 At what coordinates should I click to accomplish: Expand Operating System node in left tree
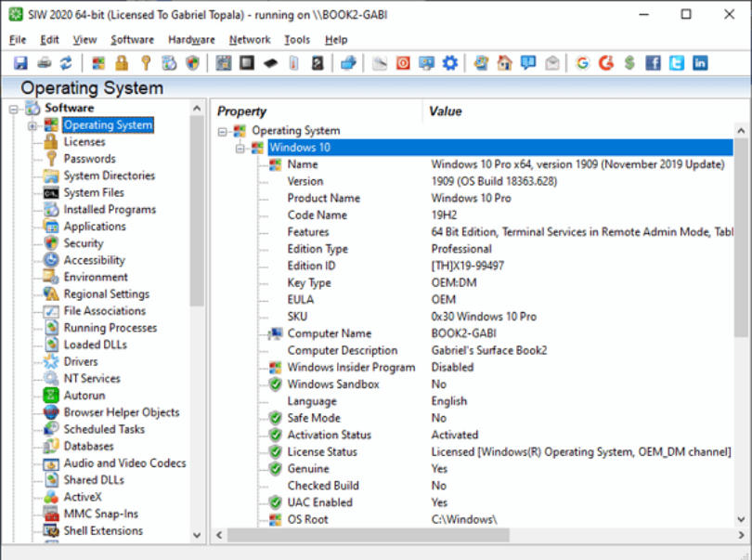click(32, 125)
